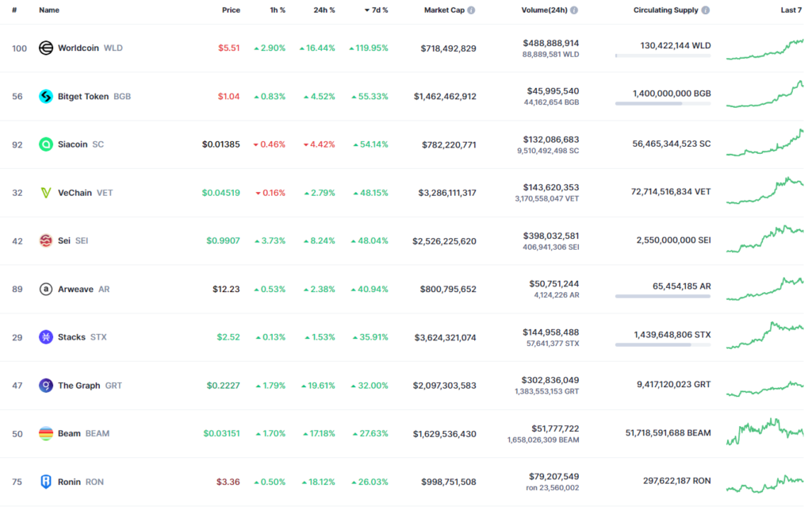Sort table by Price column header

click(231, 10)
